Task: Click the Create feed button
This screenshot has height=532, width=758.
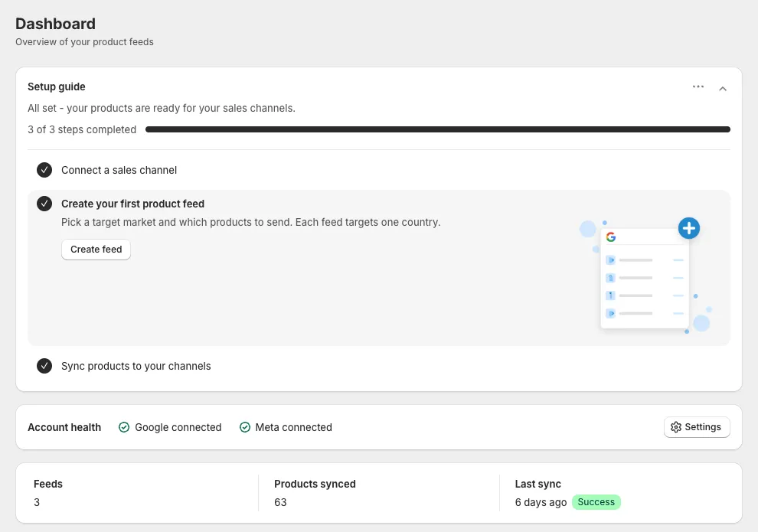Action: 96,250
